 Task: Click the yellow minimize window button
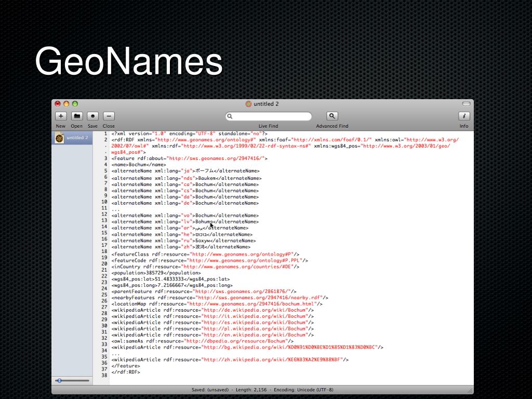tap(66, 104)
